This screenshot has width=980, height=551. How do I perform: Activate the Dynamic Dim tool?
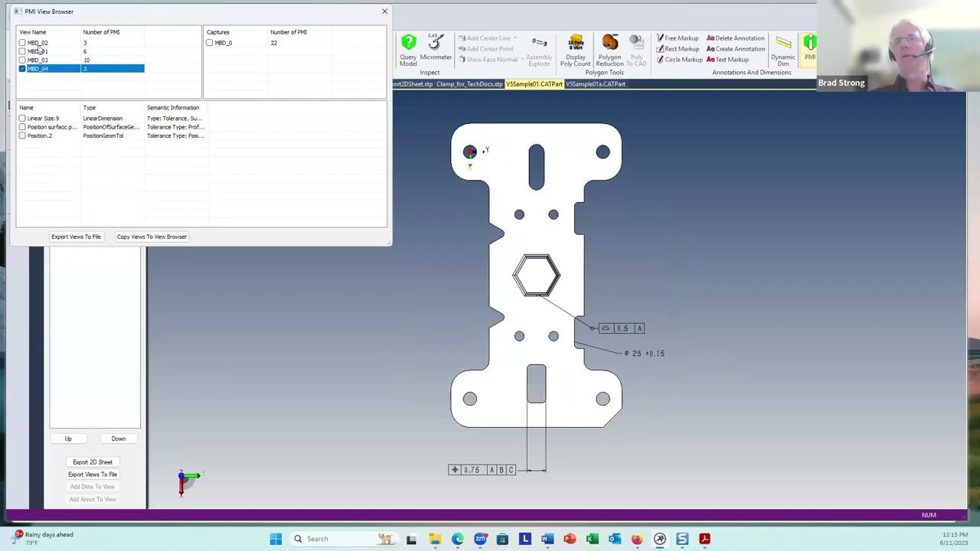point(782,51)
